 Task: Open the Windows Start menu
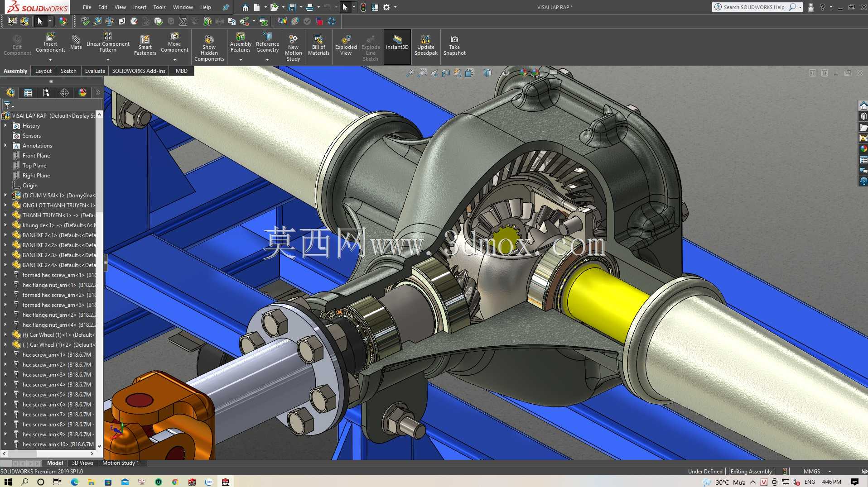tap(8, 482)
